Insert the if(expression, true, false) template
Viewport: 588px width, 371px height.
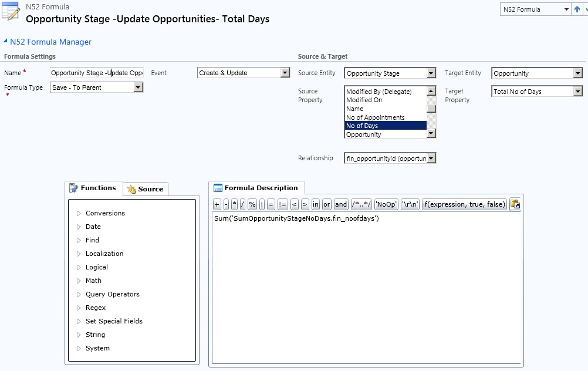464,204
